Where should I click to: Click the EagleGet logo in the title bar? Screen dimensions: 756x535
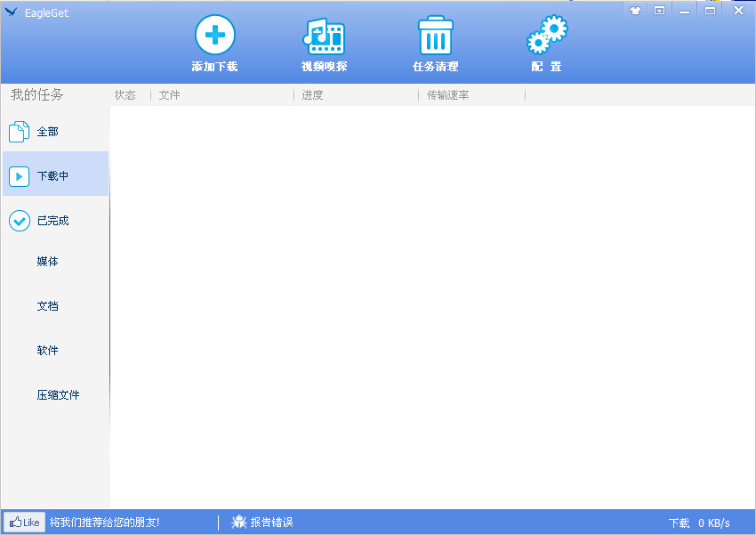point(12,11)
